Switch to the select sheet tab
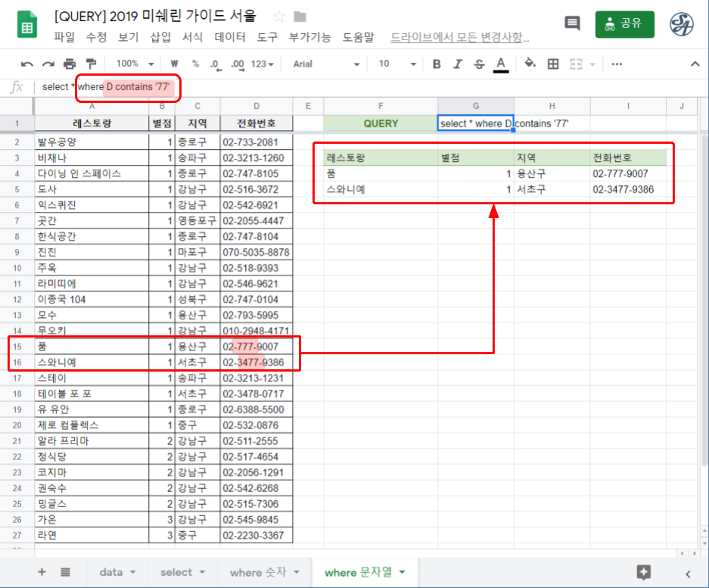The width and height of the screenshot is (709, 588). point(182,572)
